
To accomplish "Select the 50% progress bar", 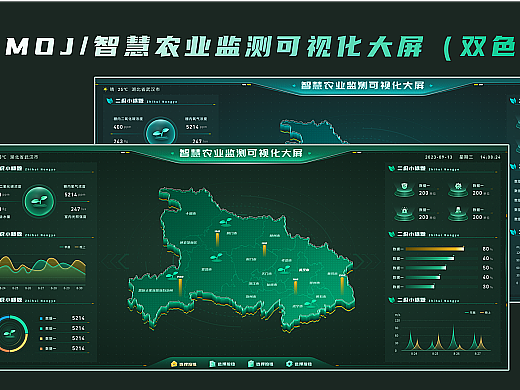I will coord(426,268).
